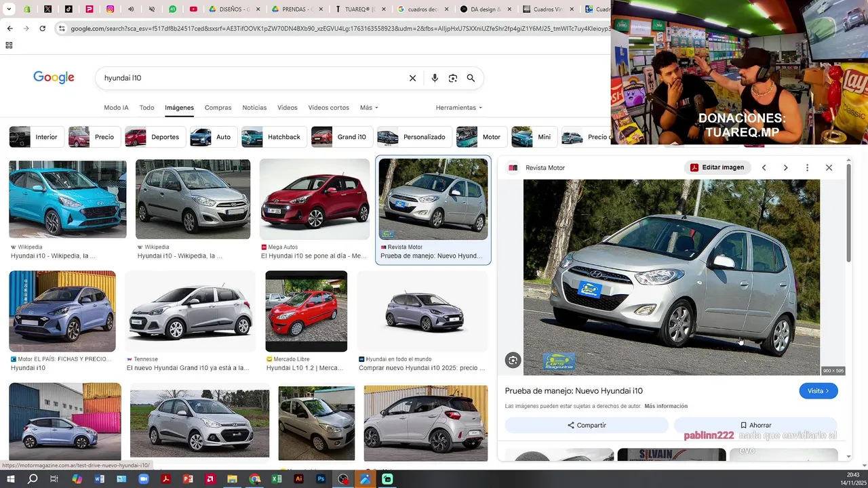Open the Mercado Libre red car thumbnail
The height and width of the screenshot is (488, 868).
(x=307, y=311)
